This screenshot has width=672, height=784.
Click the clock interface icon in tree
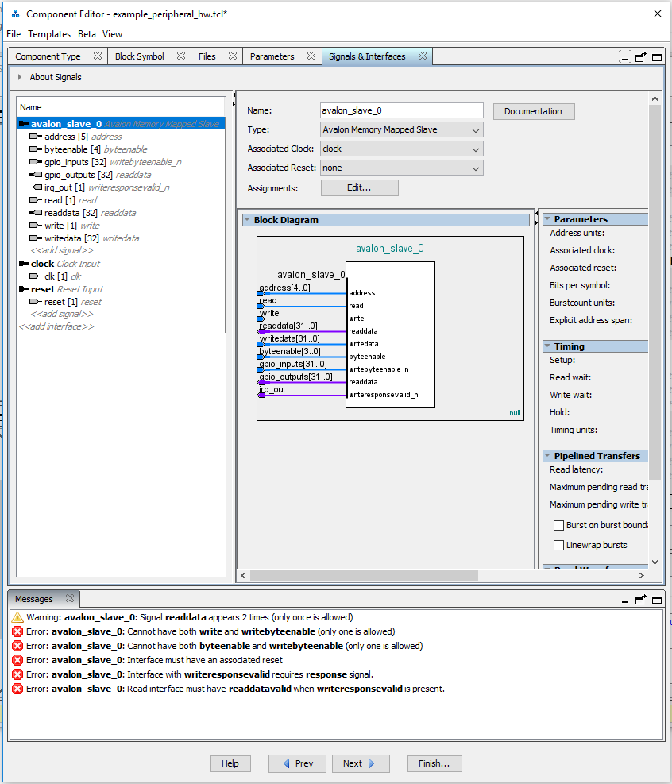pyautogui.click(x=24, y=264)
